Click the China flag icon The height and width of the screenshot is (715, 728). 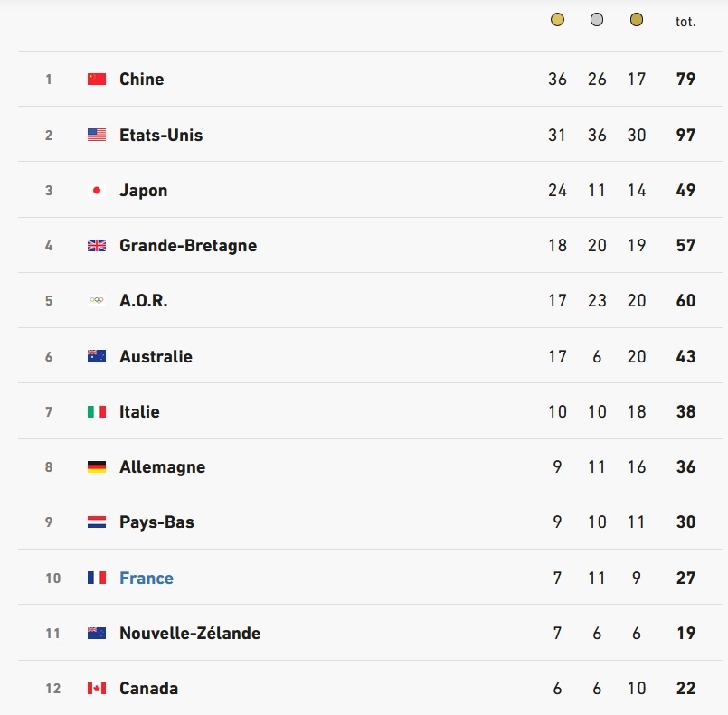[x=97, y=79]
